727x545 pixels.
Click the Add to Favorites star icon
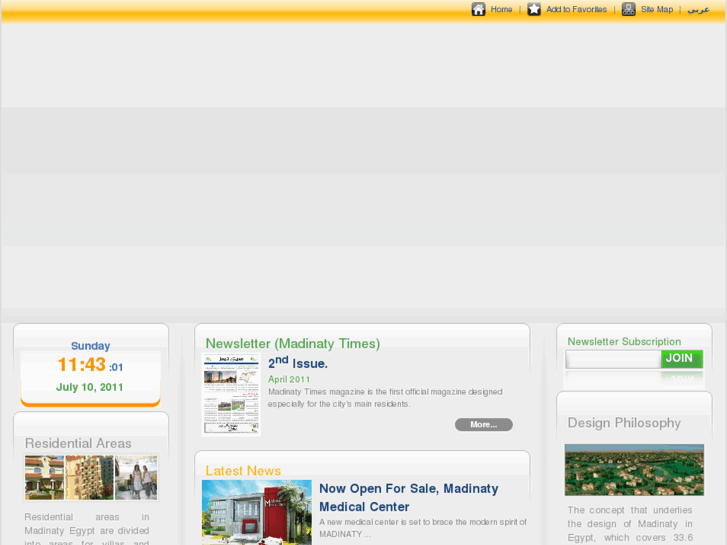[534, 9]
